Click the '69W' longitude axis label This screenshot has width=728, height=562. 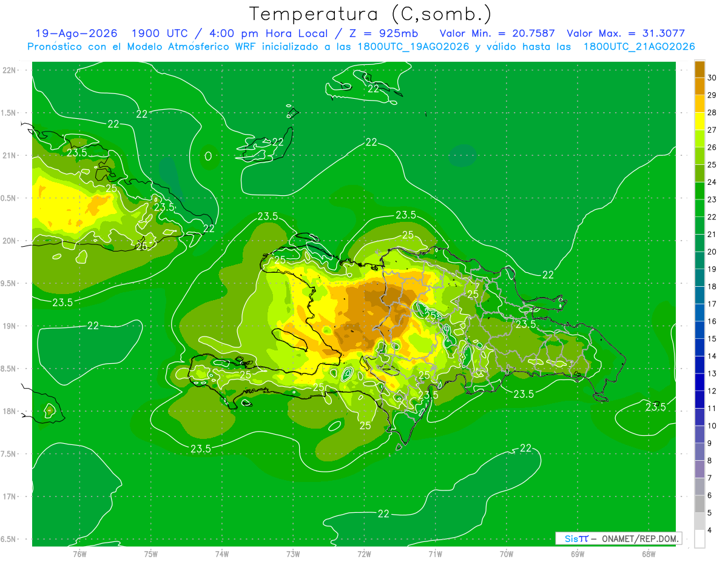578,554
